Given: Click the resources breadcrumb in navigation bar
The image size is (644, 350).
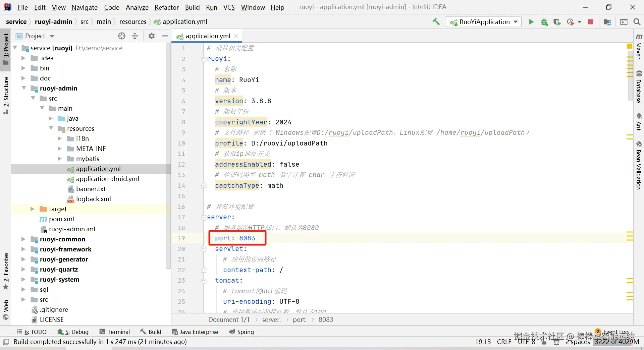Looking at the screenshot, I should point(133,22).
